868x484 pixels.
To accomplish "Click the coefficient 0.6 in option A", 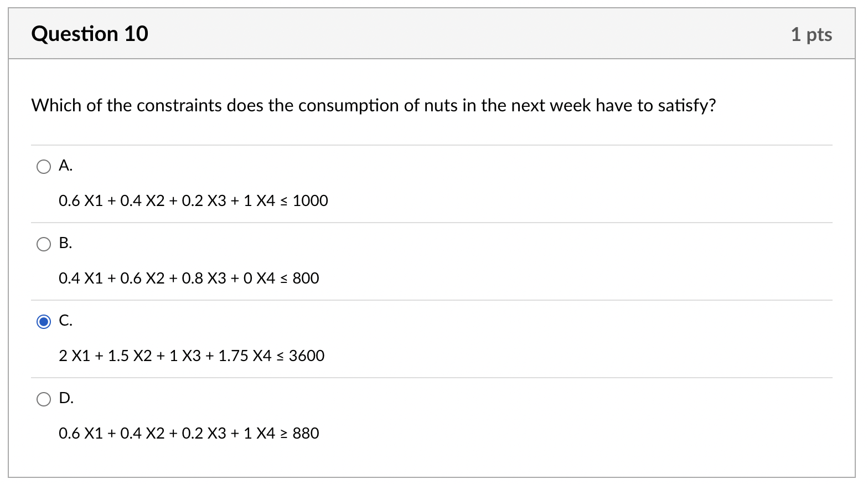I will 69,200.
